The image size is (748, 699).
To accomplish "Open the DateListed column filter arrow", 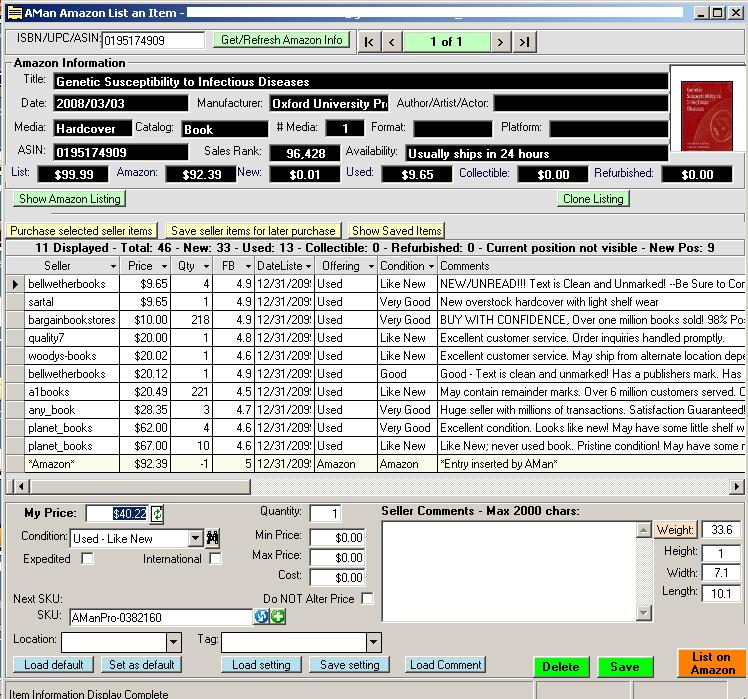I will click(x=308, y=266).
